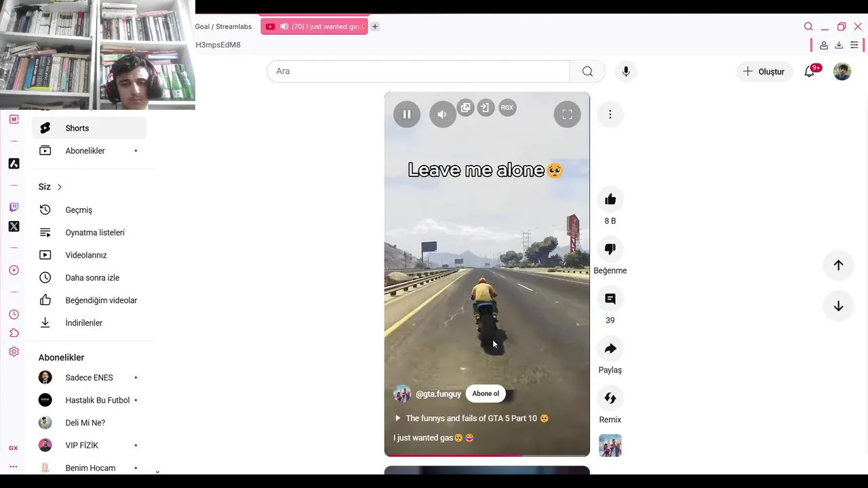Image resolution: width=868 pixels, height=488 pixels.
Task: Open Daha sonra izle list
Action: (x=89, y=278)
